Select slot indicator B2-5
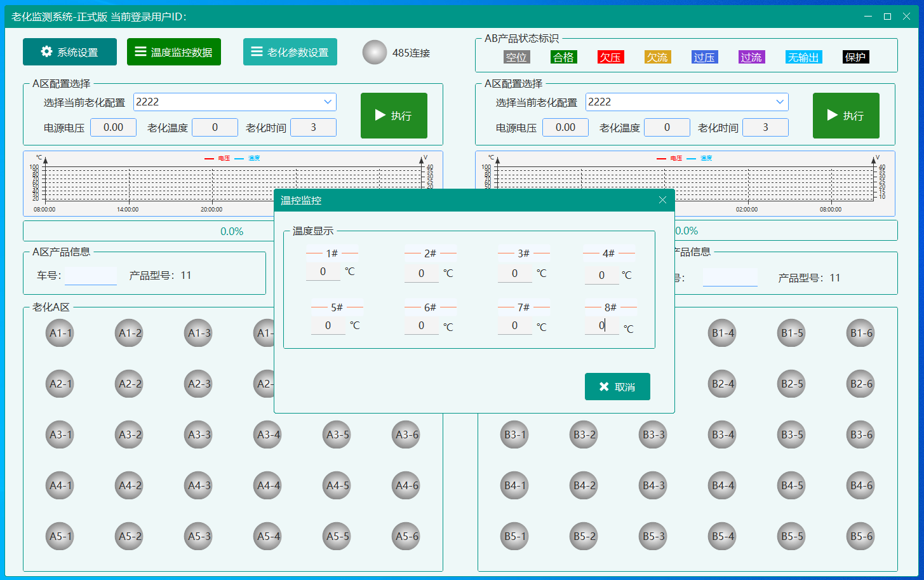This screenshot has height=580, width=924. (792, 384)
